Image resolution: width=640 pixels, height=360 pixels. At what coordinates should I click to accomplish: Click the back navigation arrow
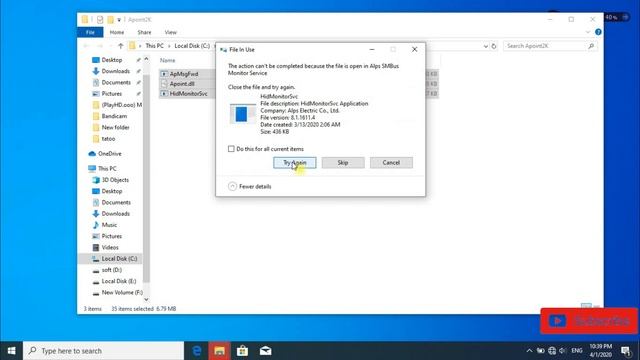tap(86, 46)
